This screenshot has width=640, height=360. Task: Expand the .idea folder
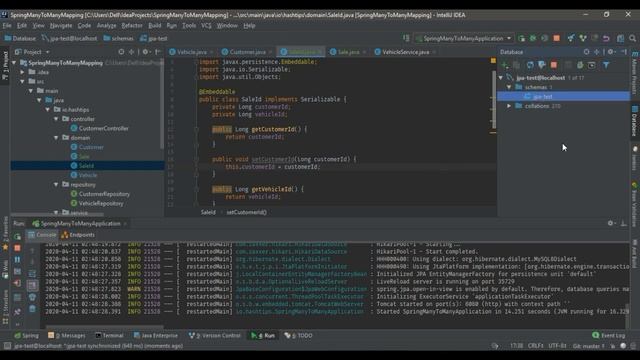tap(23, 72)
